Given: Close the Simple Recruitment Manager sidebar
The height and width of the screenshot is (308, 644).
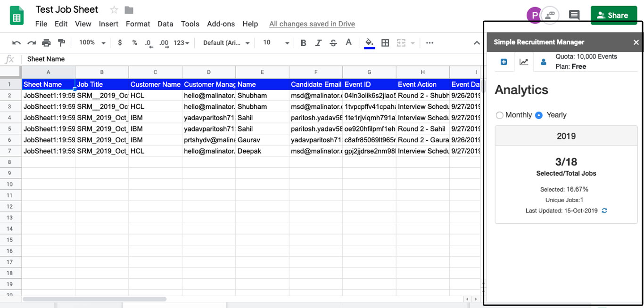Looking at the screenshot, I should (636, 42).
